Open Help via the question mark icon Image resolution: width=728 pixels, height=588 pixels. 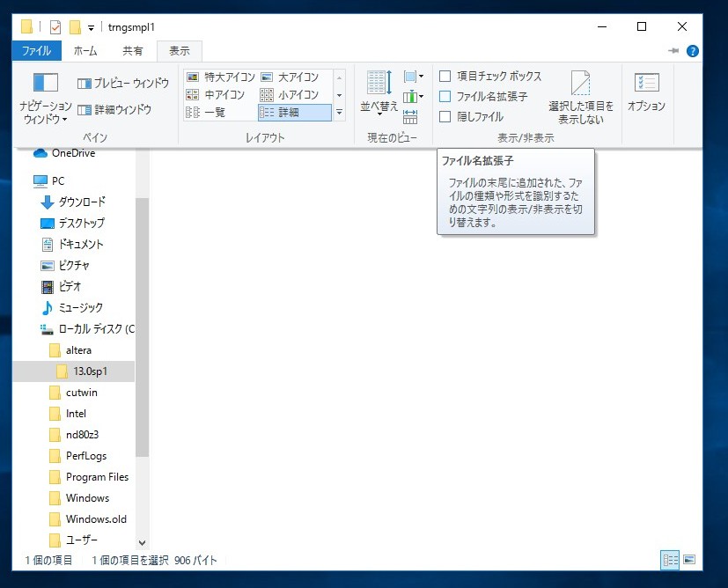pyautogui.click(x=692, y=51)
